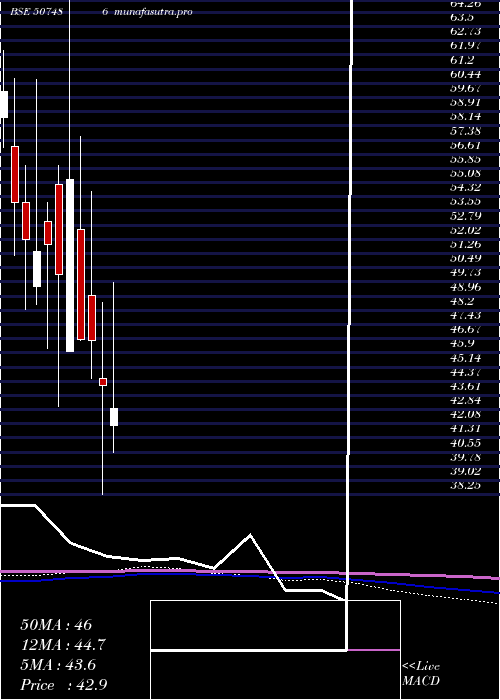
Task: Click the 61.2 price level label
Action: [462, 60]
